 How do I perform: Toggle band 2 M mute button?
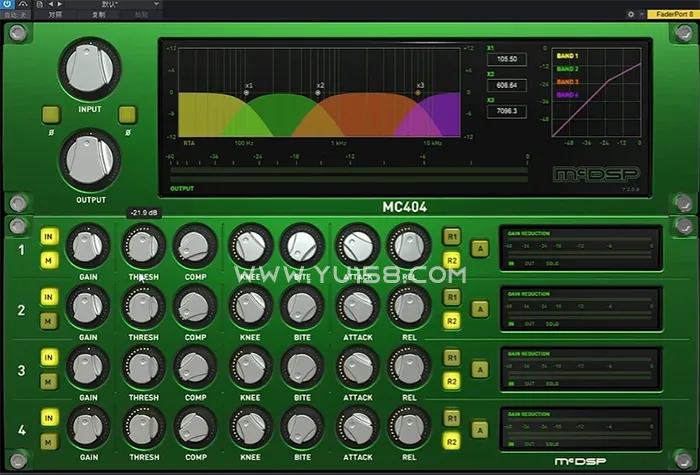click(x=49, y=321)
